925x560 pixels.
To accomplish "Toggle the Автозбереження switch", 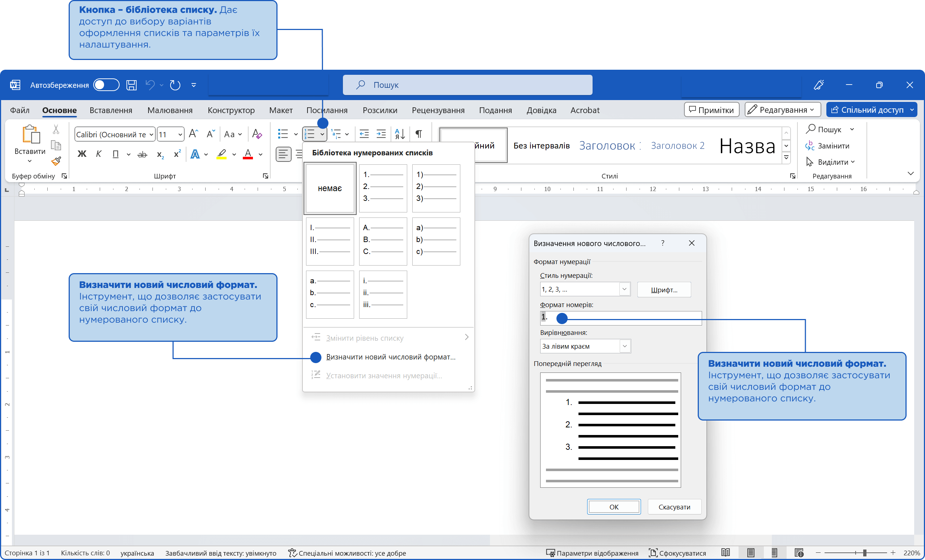I will 106,85.
